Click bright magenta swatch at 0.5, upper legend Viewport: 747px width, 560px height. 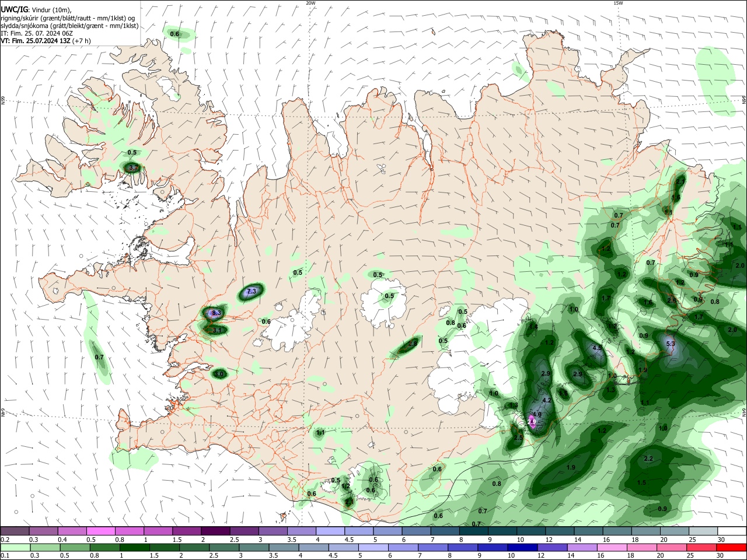tap(100, 531)
